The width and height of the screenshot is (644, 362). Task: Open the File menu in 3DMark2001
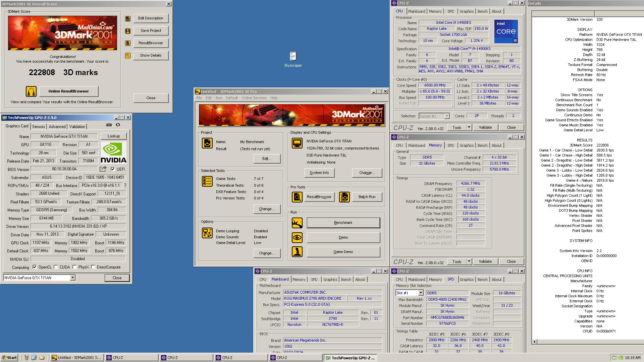tap(199, 98)
